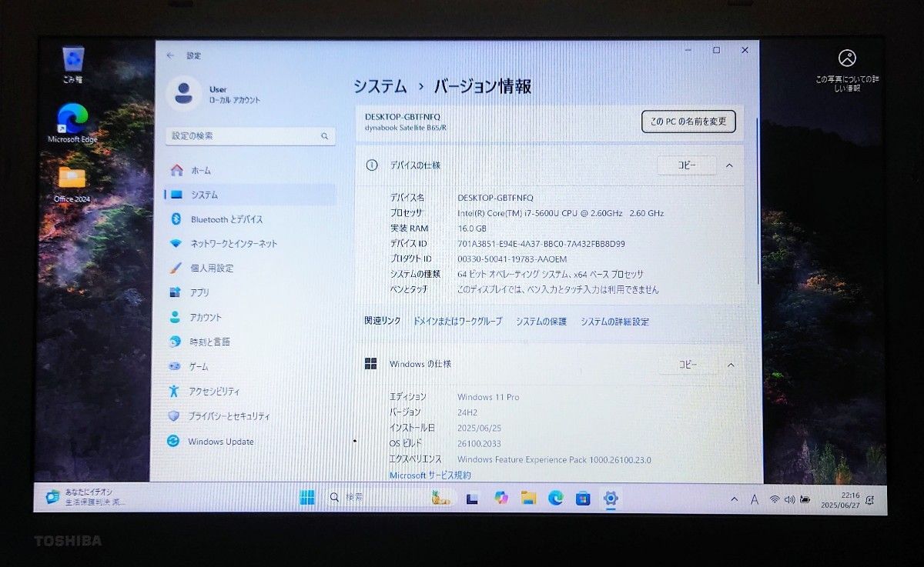Viewport: 924px width, 567px height.
Task: Open アカウント in the sidebar
Action: pyautogui.click(x=250, y=317)
